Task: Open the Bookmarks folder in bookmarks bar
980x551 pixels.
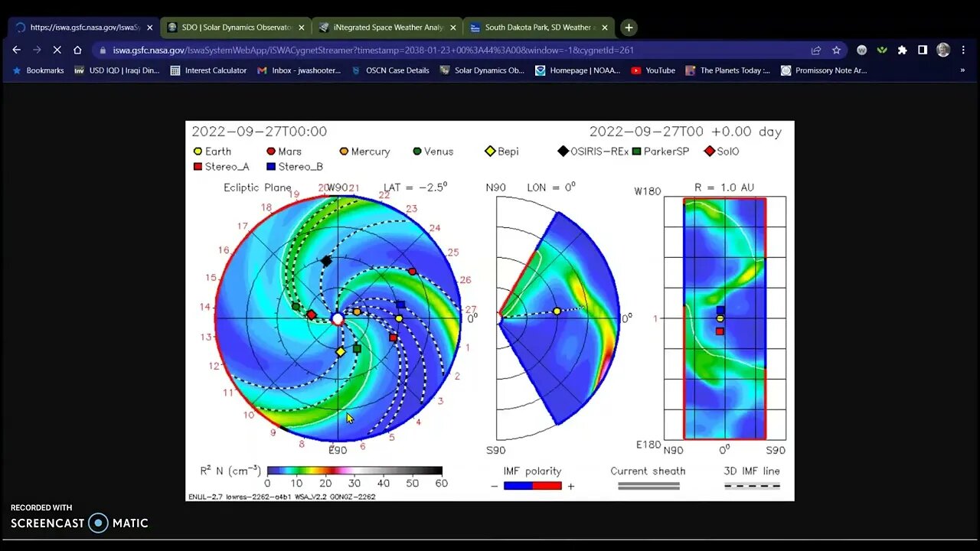Action: click(38, 70)
